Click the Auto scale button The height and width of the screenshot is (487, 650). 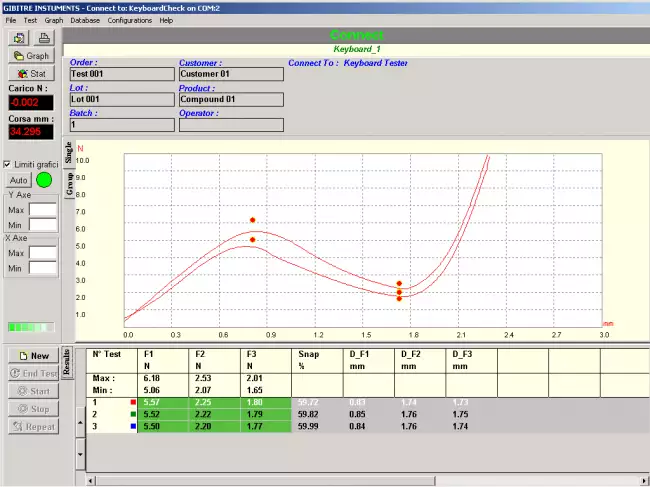pos(19,180)
